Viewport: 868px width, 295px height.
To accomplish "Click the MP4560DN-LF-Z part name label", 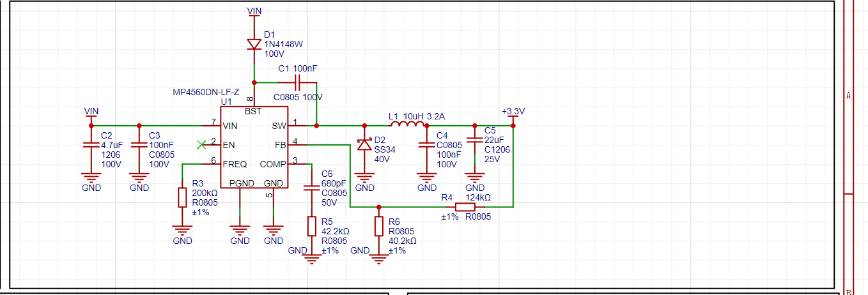I will (x=205, y=92).
